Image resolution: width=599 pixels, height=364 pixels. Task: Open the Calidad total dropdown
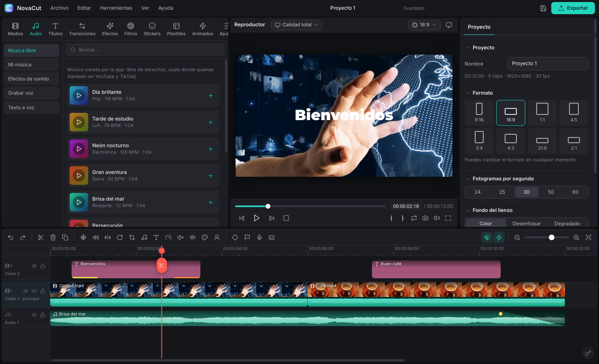297,25
